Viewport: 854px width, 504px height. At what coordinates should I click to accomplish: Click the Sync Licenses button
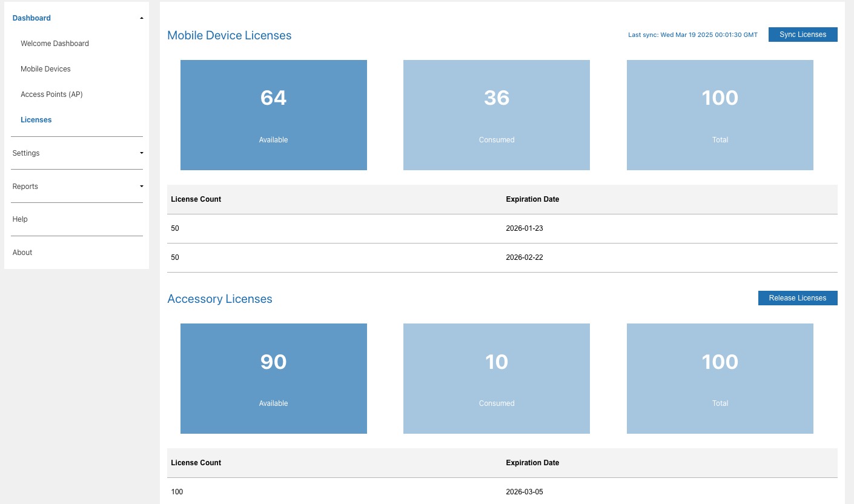click(x=803, y=35)
